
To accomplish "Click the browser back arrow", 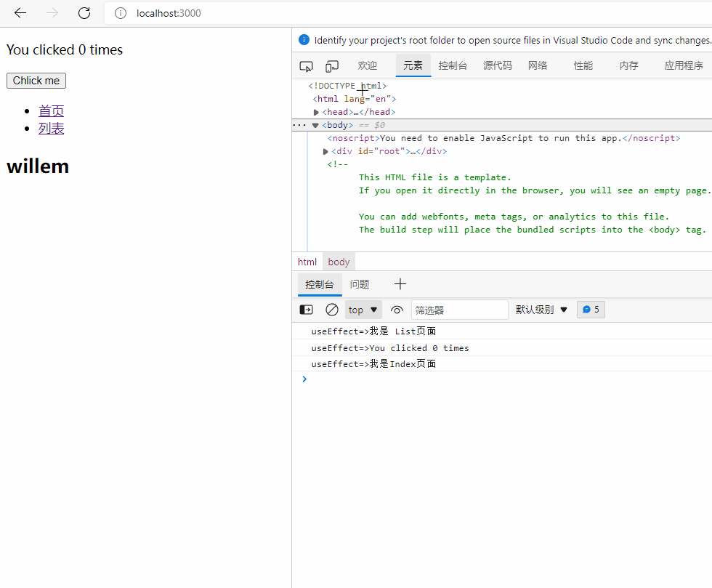I will click(x=20, y=13).
